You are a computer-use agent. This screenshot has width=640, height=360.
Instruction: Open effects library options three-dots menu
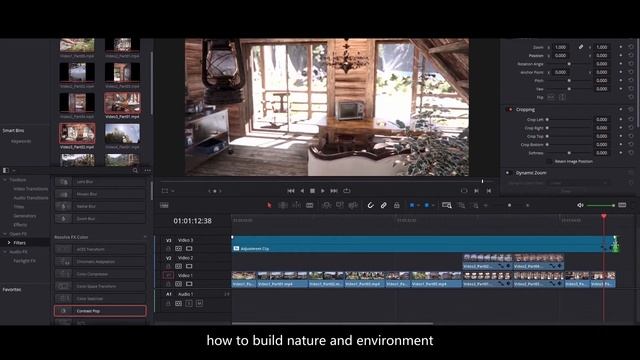pos(147,170)
